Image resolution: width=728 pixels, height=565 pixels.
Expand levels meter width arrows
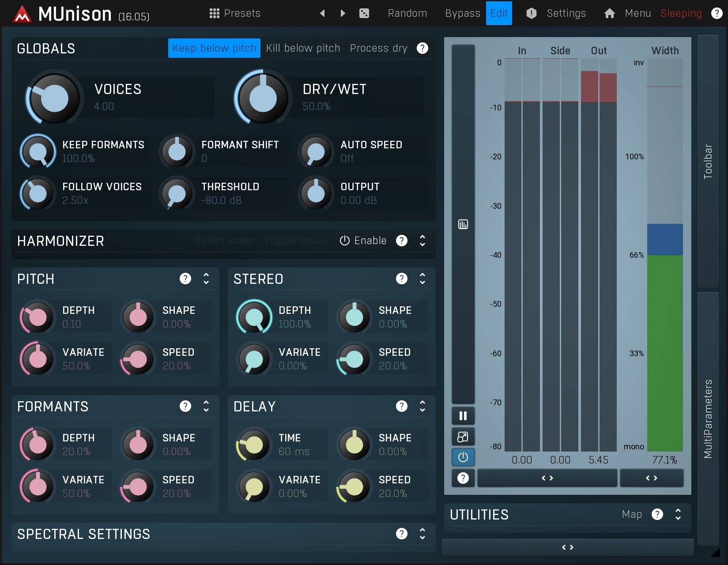tap(547, 478)
